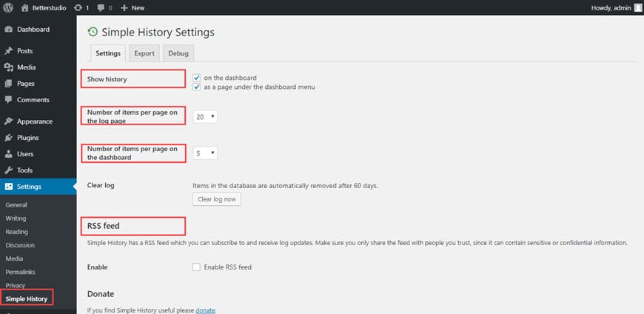This screenshot has width=644, height=314.
Task: Open Permalinks settings submenu item
Action: point(21,272)
